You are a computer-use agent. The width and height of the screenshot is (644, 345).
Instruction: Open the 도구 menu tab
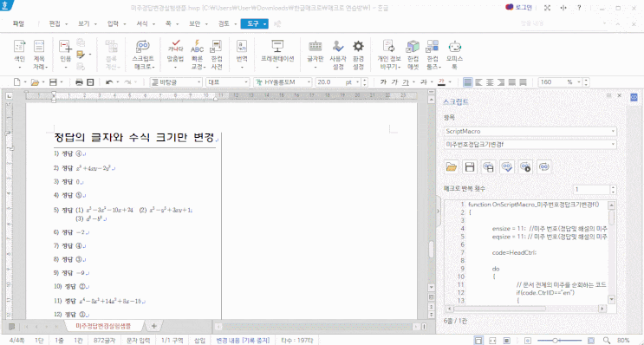tap(254, 23)
